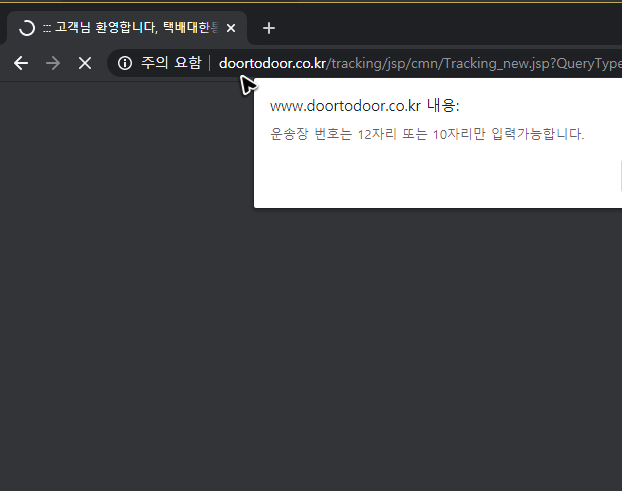Open site info next to 주의 요함
This screenshot has width=622, height=491.
125,63
